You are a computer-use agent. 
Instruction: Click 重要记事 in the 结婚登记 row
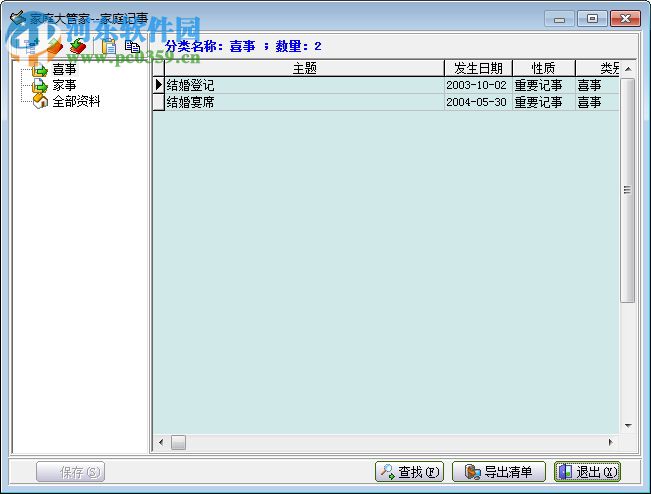(544, 86)
